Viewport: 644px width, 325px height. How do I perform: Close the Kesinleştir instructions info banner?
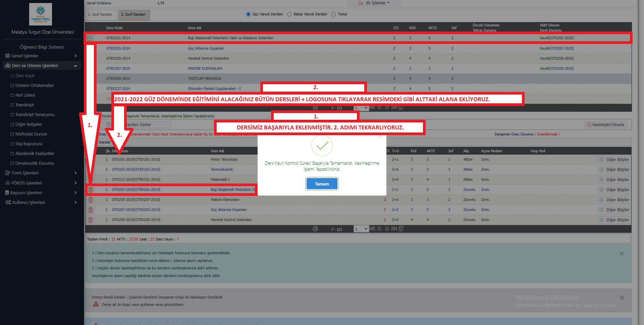click(622, 254)
